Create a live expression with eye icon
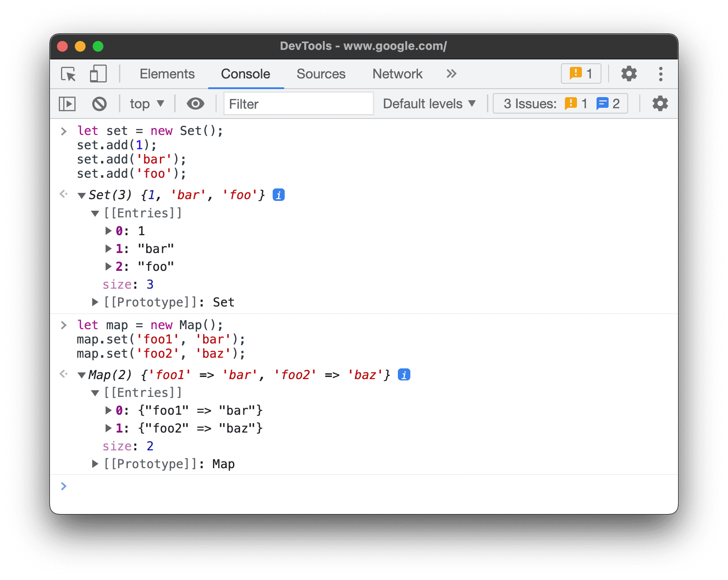 pos(195,104)
